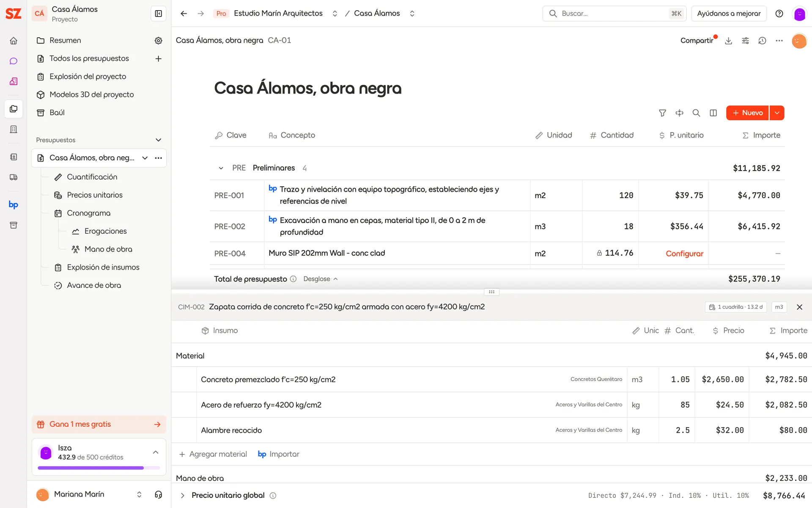Click the Nuevo button
The height and width of the screenshot is (508, 812).
(x=747, y=113)
